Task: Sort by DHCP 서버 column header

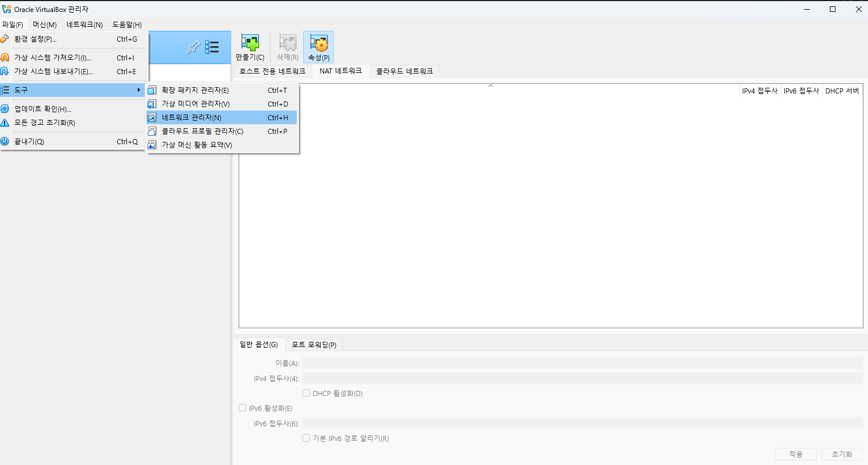Action: (842, 91)
